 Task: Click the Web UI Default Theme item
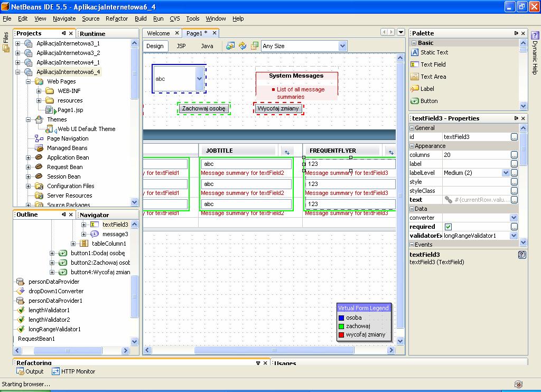point(86,129)
